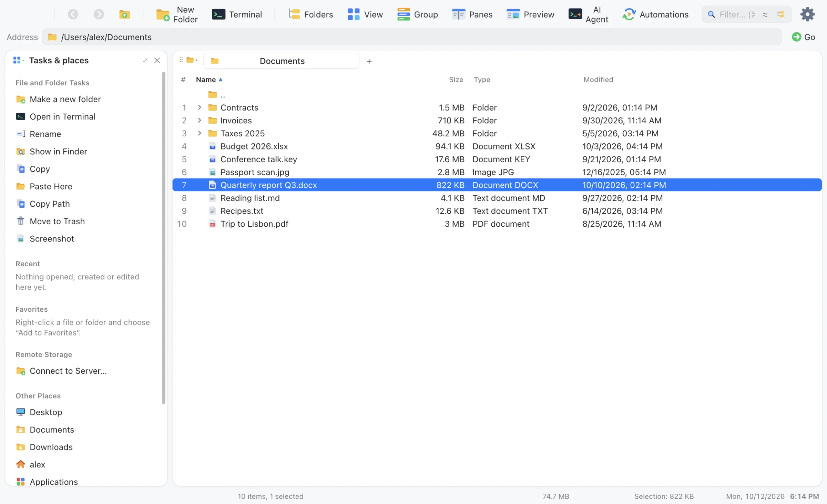Open settings with the gear icon
The width and height of the screenshot is (827, 504).
tap(807, 14)
